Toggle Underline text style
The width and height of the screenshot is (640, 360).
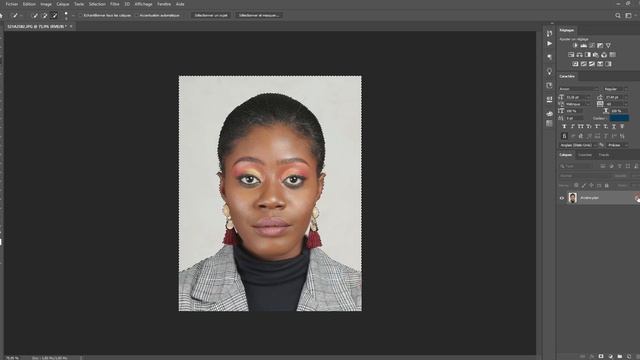613,127
